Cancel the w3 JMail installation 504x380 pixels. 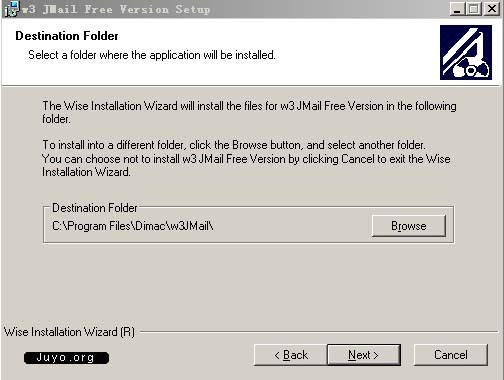(451, 355)
